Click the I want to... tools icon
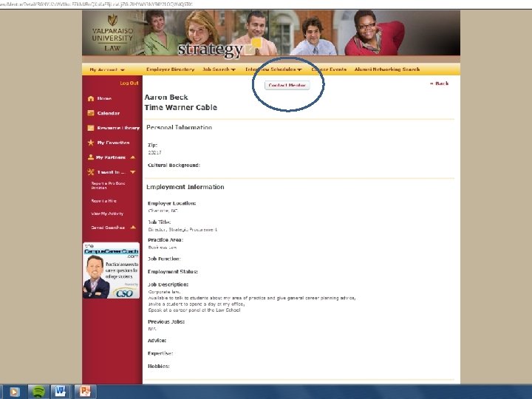The width and height of the screenshot is (532, 399). (x=91, y=172)
